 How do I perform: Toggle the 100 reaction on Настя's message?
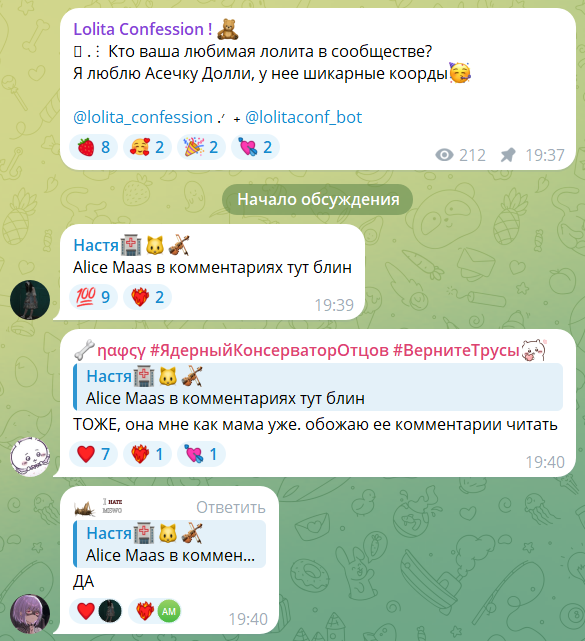94,297
